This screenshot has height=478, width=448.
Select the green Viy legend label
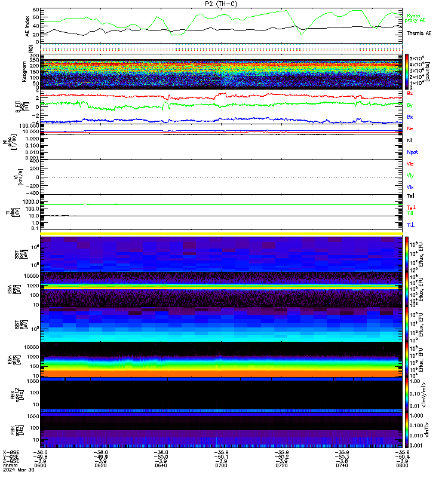(410, 176)
